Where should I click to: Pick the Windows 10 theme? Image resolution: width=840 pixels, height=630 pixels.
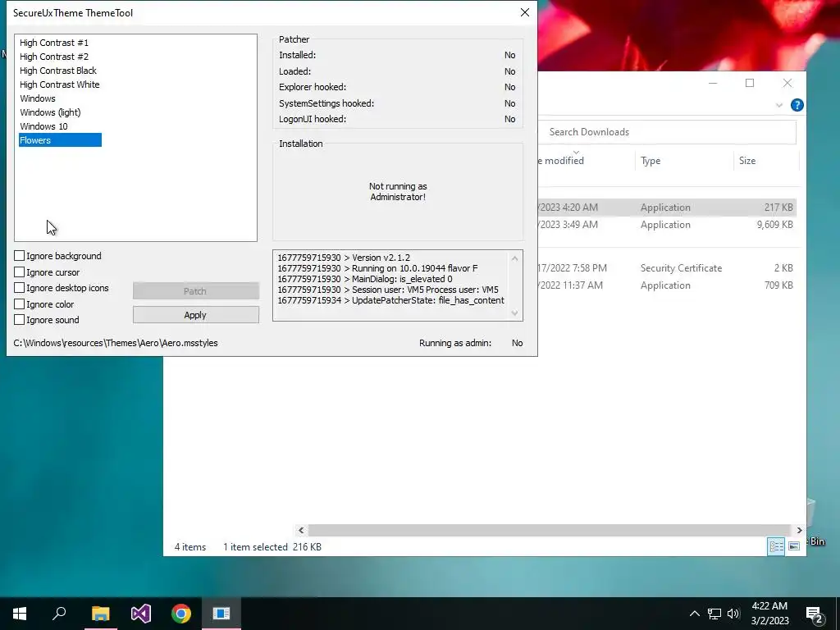click(44, 126)
